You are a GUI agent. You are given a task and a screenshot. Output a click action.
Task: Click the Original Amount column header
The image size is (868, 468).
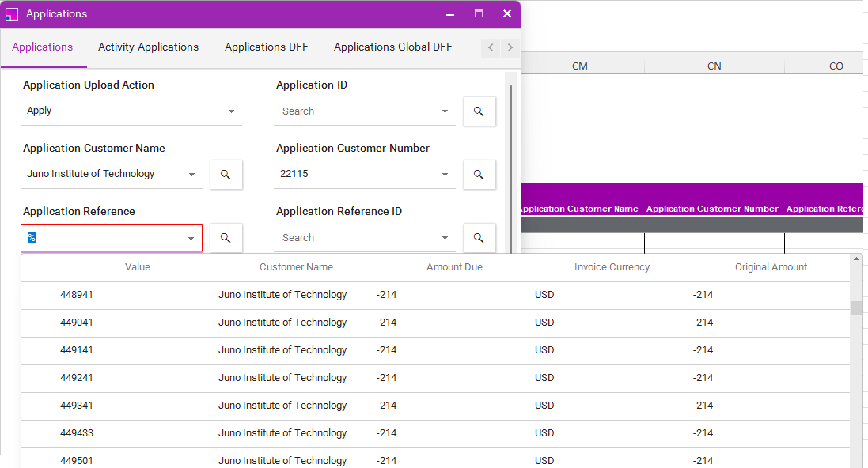(771, 267)
